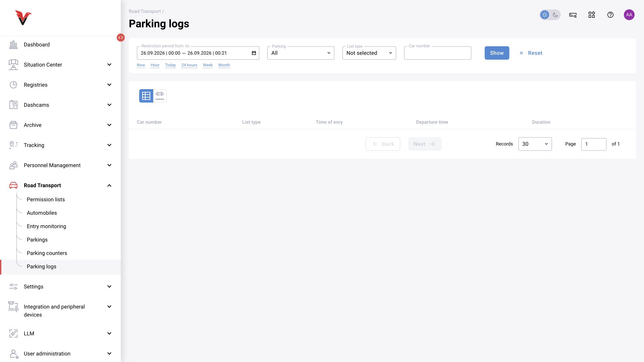The image size is (644, 362).
Task: Toggle light theme sun icon
Action: coord(545,15)
